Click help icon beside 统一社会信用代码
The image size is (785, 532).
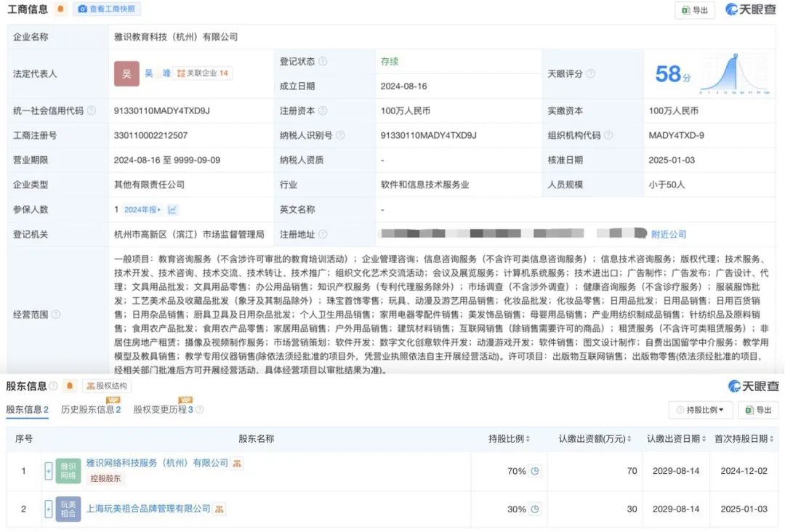(x=92, y=110)
